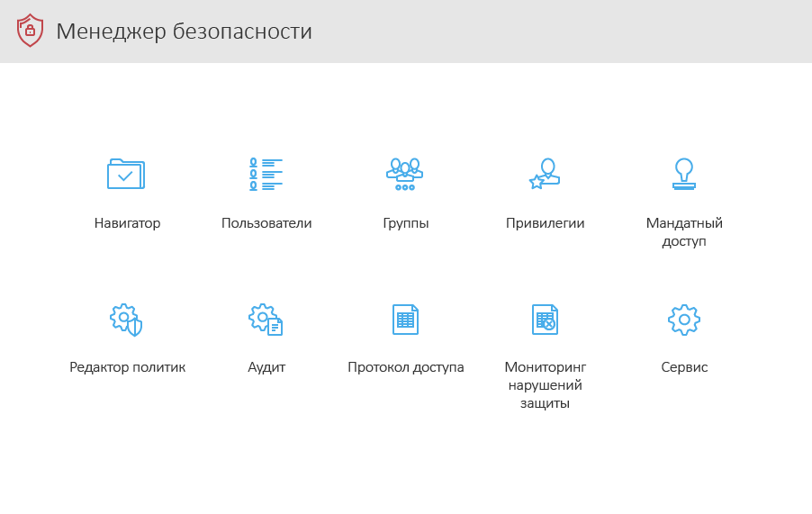Select the "Группы" text label
Screen dimensions: 812x514
(x=405, y=223)
